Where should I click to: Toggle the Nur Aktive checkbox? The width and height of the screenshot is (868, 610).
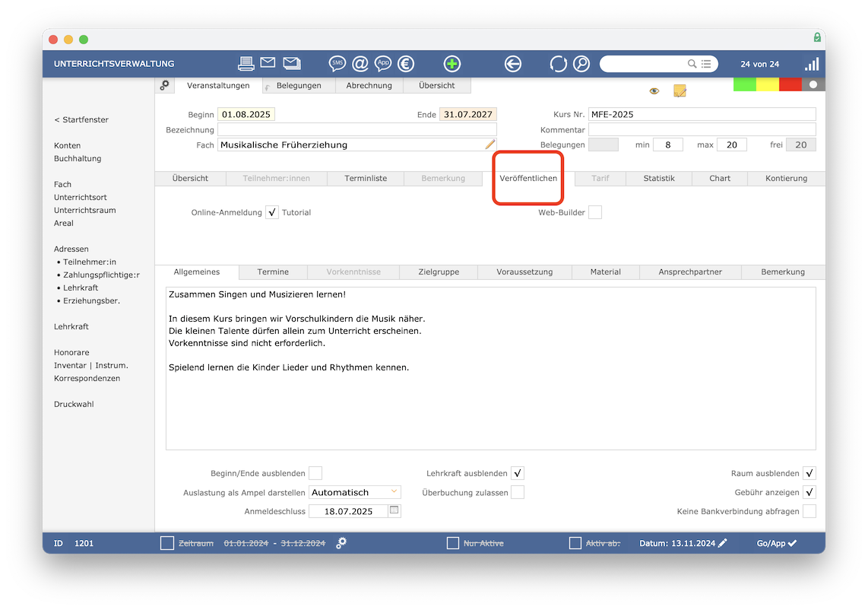click(x=453, y=543)
